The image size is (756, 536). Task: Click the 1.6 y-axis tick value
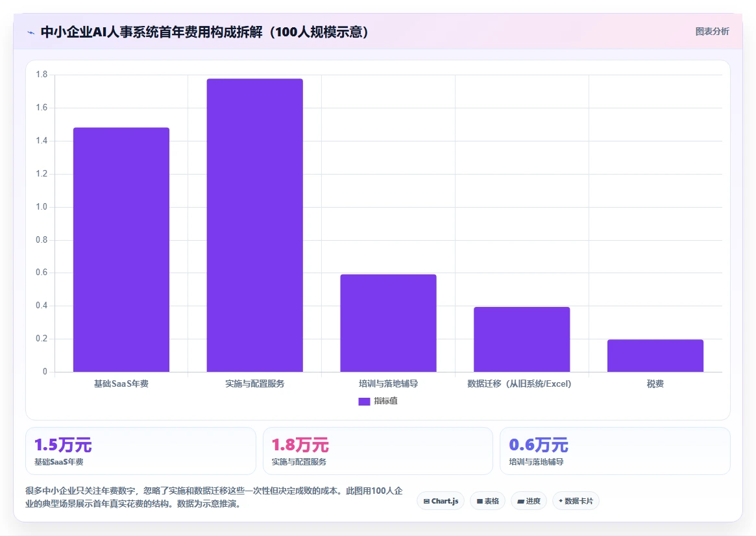click(x=42, y=108)
